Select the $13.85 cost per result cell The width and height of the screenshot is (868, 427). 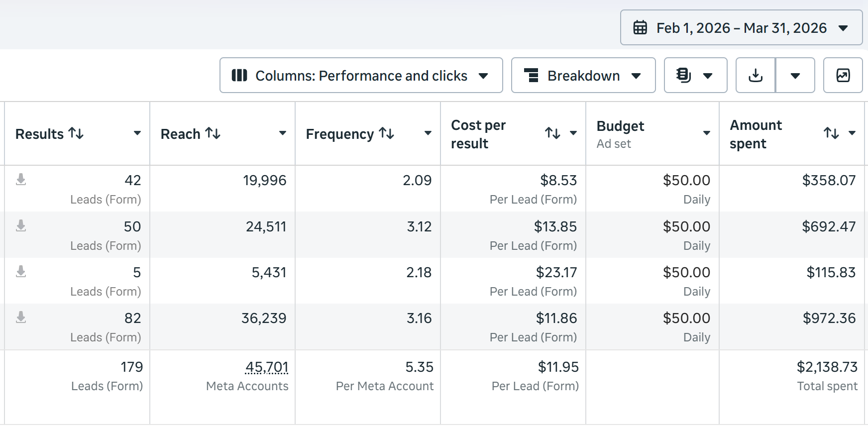click(x=513, y=235)
